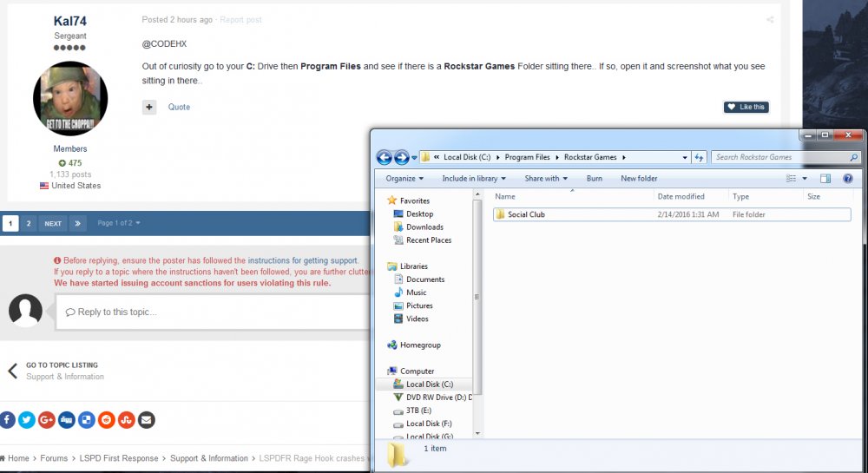
Task: Change view with the view mode icon
Action: (x=791, y=178)
